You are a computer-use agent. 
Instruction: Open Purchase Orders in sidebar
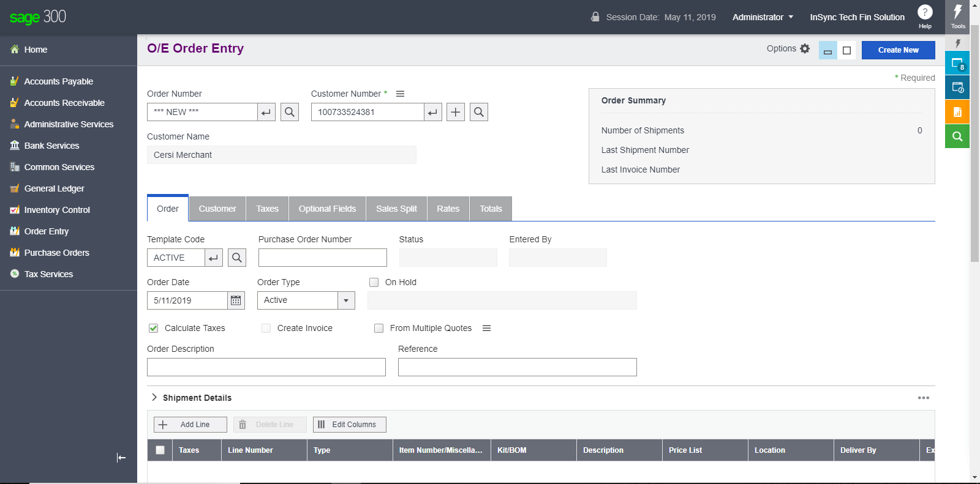[x=56, y=253]
